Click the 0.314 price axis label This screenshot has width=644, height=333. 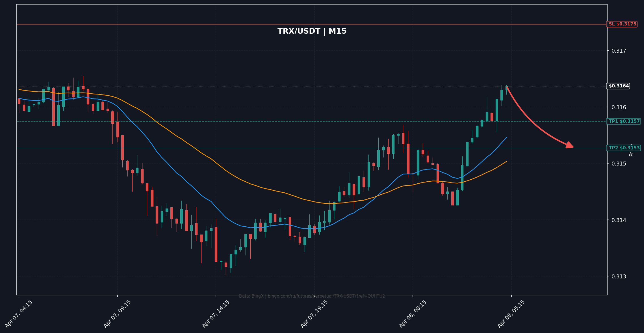(619, 220)
